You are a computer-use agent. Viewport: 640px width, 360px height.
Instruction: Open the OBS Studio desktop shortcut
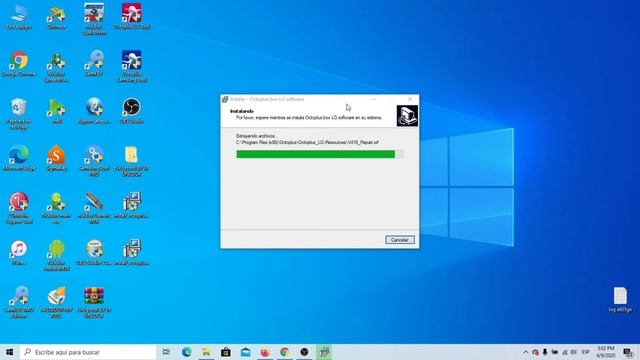[131, 111]
